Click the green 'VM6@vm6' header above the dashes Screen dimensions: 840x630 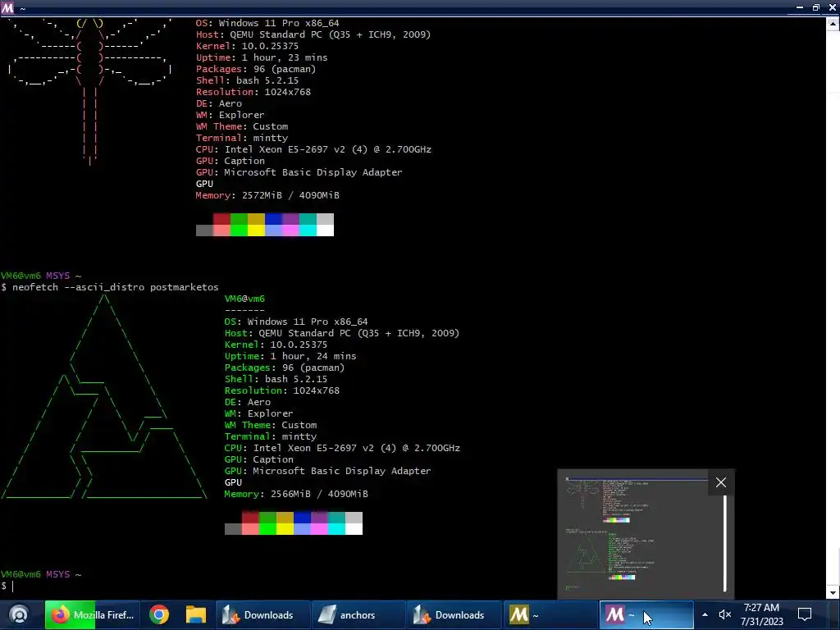(x=244, y=299)
